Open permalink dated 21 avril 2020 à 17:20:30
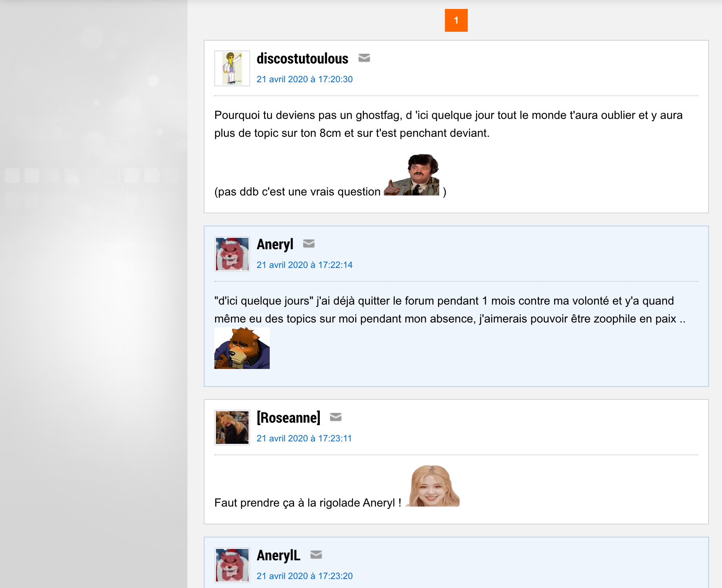Viewport: 722px width, 588px height. 305,79
